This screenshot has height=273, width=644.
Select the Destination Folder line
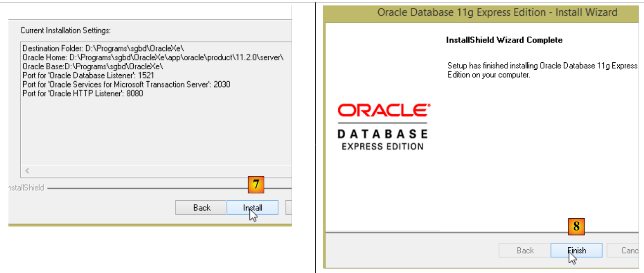point(103,48)
